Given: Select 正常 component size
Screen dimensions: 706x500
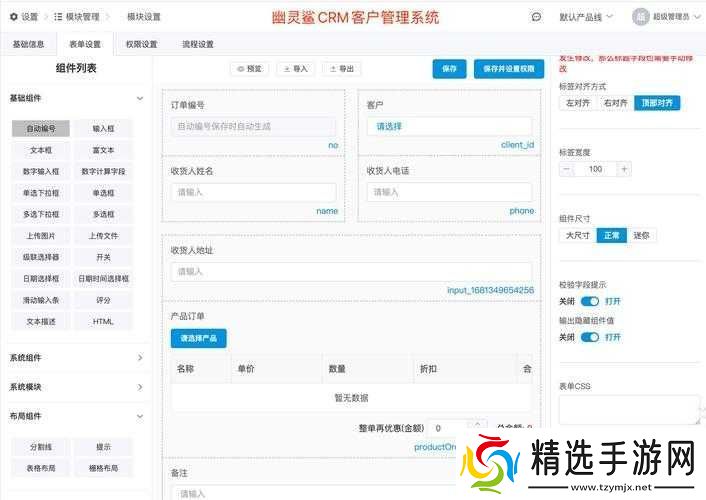Looking at the screenshot, I should point(611,236).
